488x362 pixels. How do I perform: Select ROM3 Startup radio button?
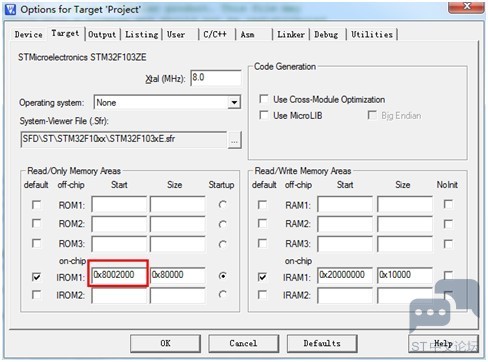coord(223,244)
